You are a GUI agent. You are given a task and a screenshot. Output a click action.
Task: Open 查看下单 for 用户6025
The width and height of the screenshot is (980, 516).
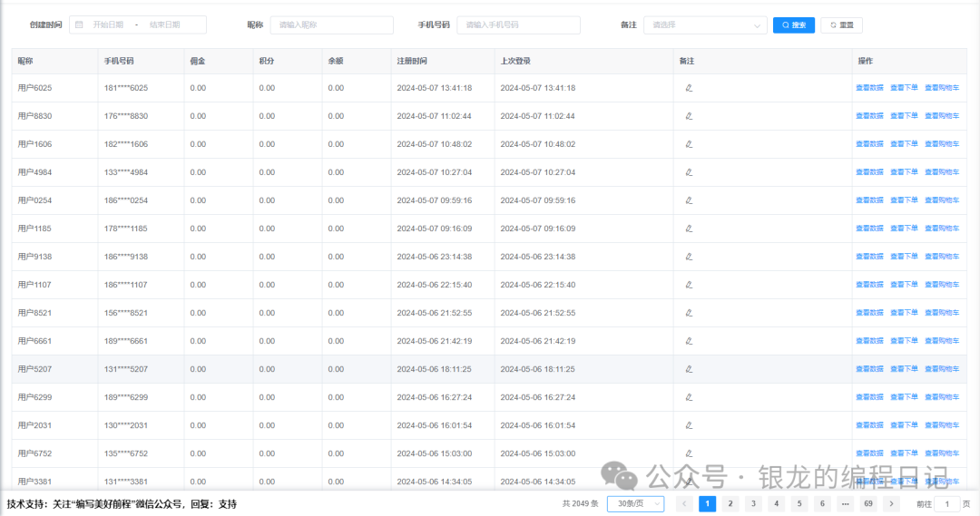[904, 88]
